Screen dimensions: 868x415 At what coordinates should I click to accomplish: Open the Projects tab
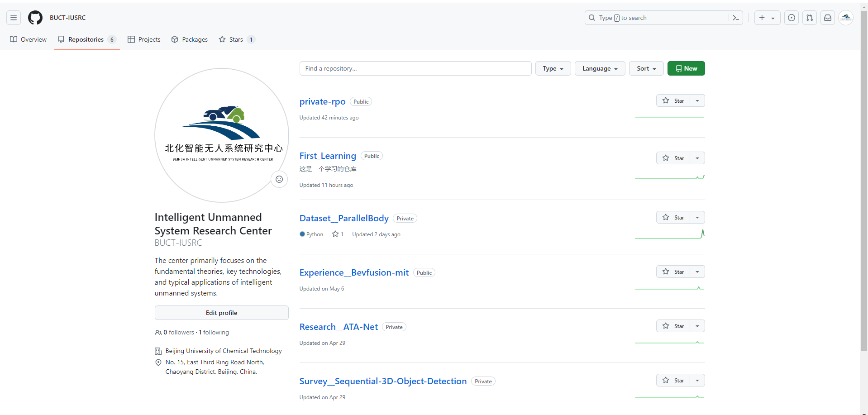pyautogui.click(x=144, y=39)
